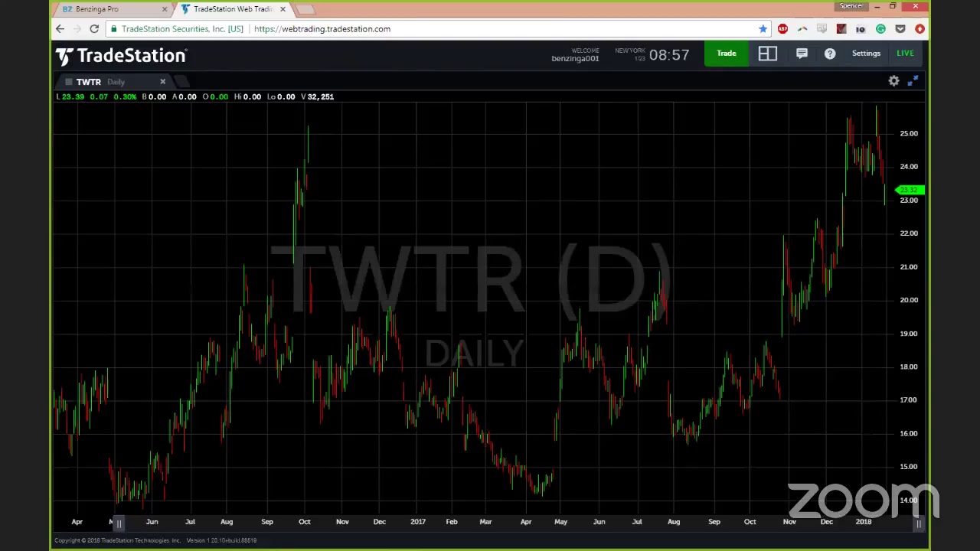The width and height of the screenshot is (980, 551).
Task: Close the TWTR chart tab
Action: pyautogui.click(x=162, y=81)
